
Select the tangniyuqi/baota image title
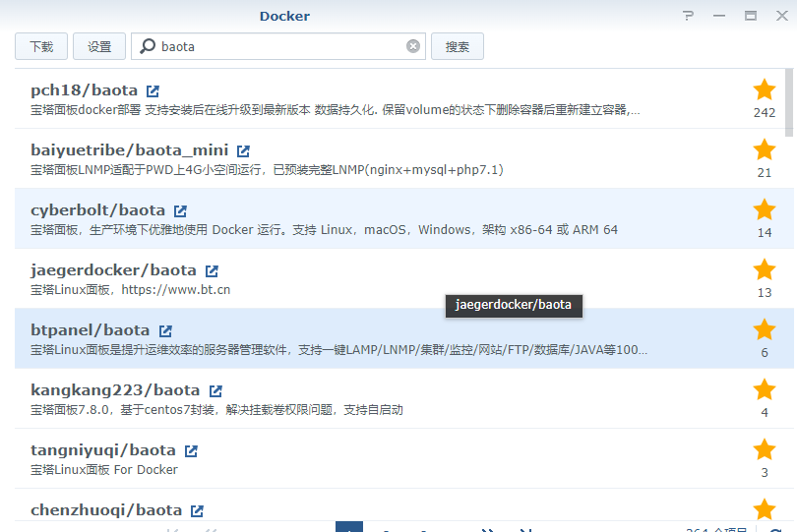[103, 450]
